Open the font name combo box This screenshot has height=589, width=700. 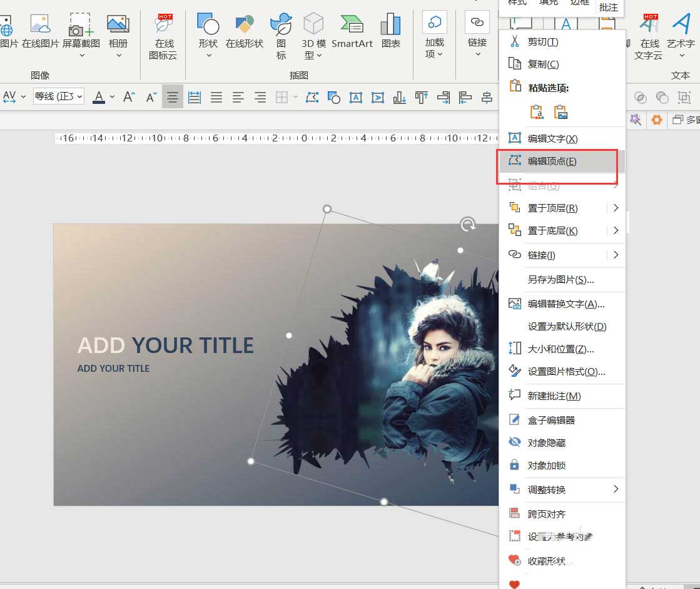coord(58,97)
